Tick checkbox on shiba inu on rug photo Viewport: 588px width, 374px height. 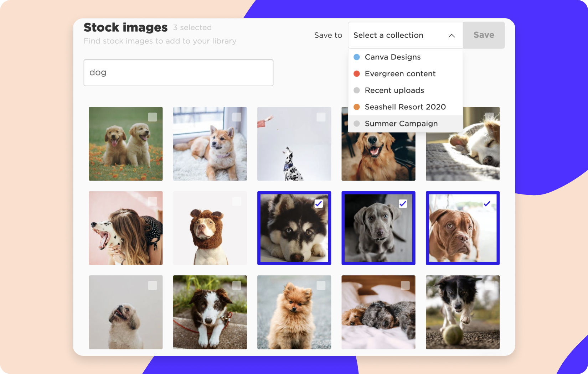(237, 117)
